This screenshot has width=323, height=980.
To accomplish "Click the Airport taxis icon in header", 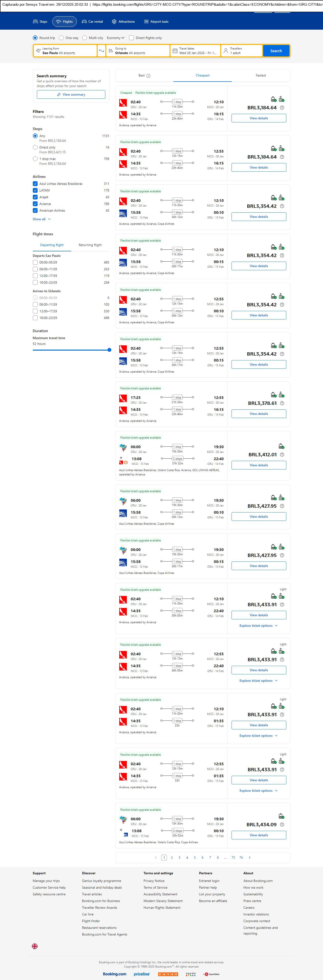I will 146,22.
